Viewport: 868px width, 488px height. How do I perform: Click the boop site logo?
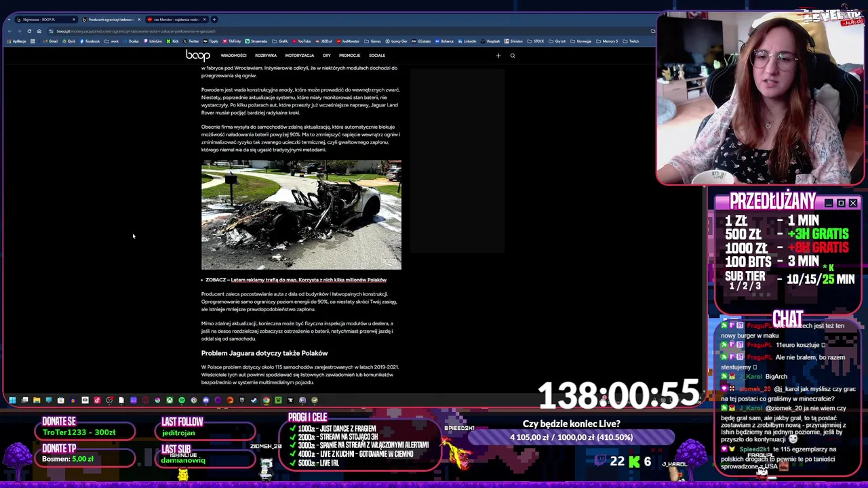point(197,56)
